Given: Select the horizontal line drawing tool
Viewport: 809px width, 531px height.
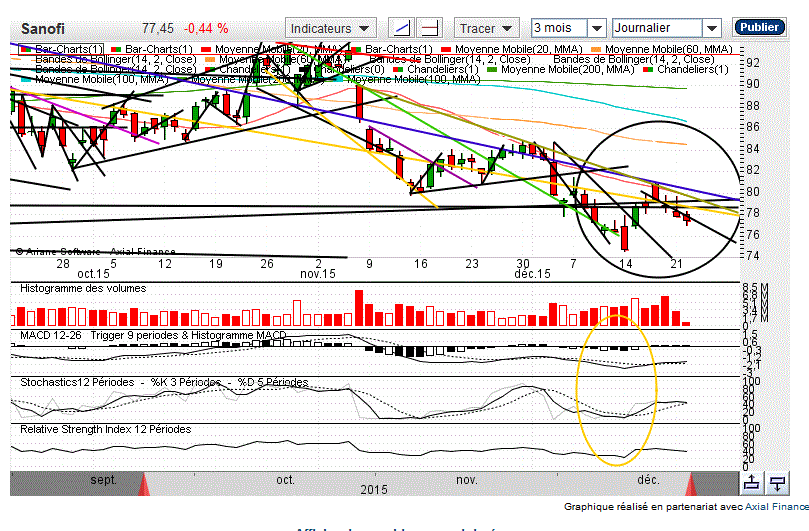Looking at the screenshot, I should (429, 28).
